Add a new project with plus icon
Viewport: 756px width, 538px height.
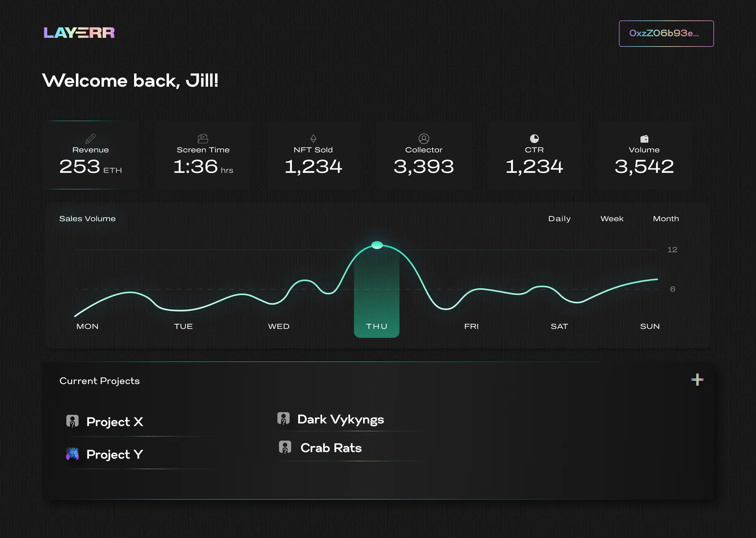coord(697,379)
